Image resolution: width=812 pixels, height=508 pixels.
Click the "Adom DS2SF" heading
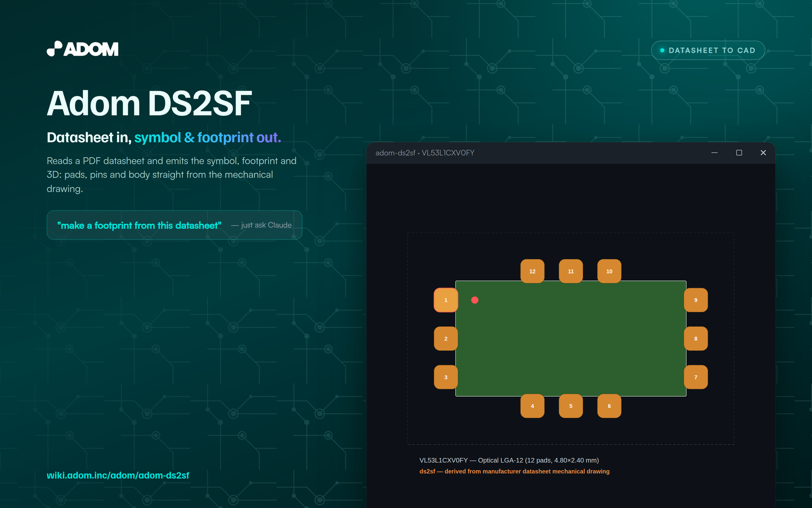pyautogui.click(x=149, y=104)
